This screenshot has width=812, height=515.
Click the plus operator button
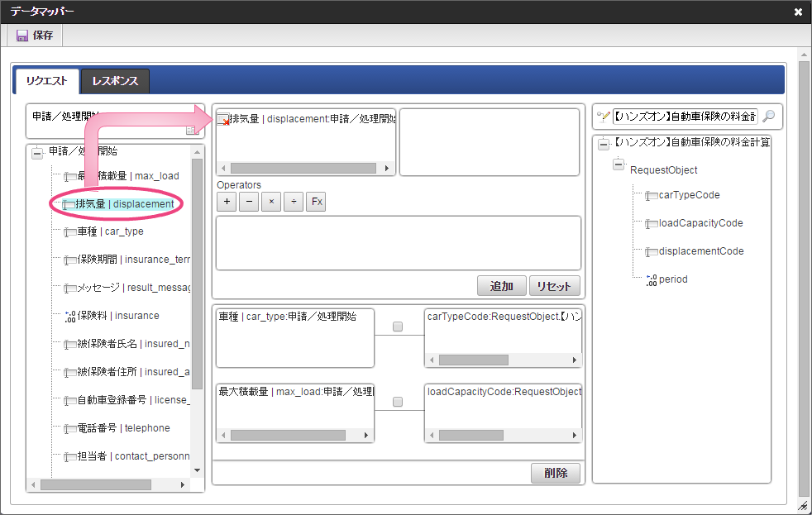[227, 202]
